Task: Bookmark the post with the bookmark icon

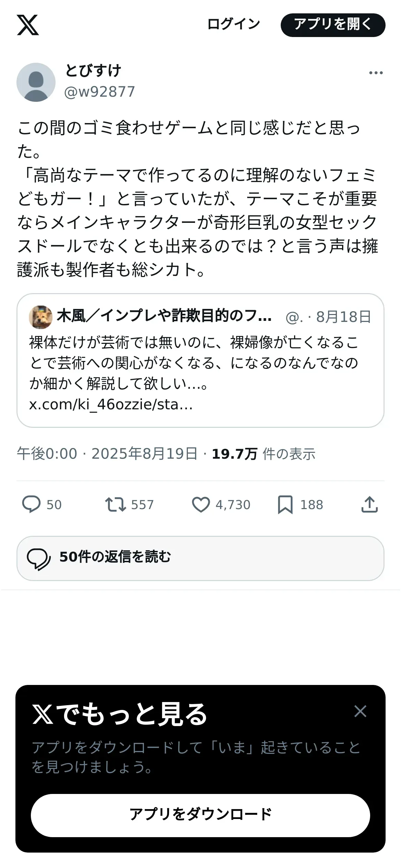Action: (x=285, y=505)
